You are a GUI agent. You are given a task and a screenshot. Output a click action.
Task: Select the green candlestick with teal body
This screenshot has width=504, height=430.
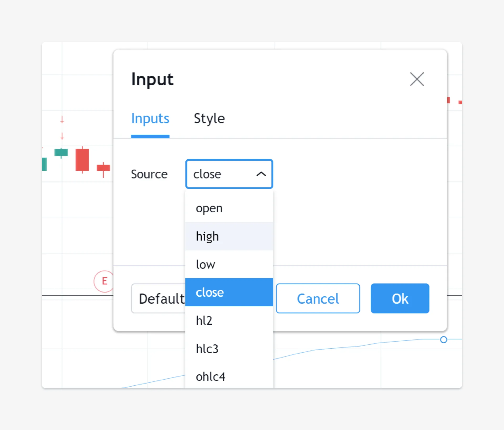pos(61,153)
